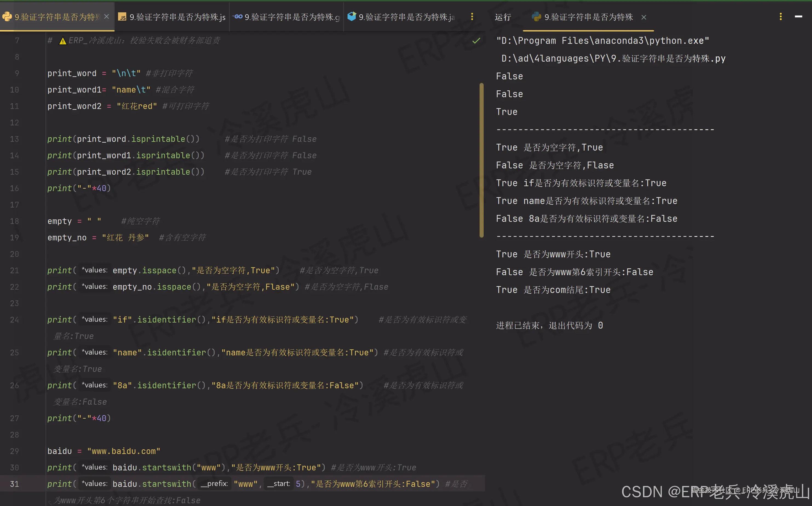Open run panel options kebab menu
Image resolution: width=812 pixels, height=506 pixels.
tap(781, 16)
